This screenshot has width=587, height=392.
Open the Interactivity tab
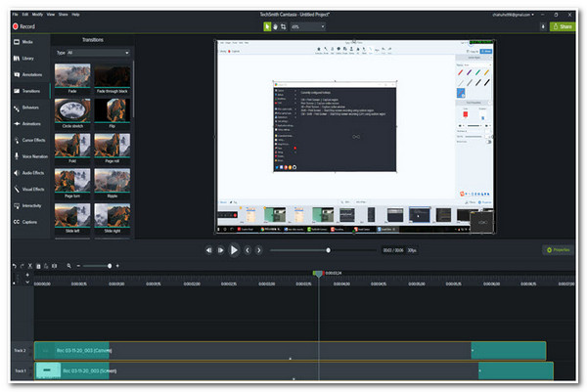click(x=27, y=205)
